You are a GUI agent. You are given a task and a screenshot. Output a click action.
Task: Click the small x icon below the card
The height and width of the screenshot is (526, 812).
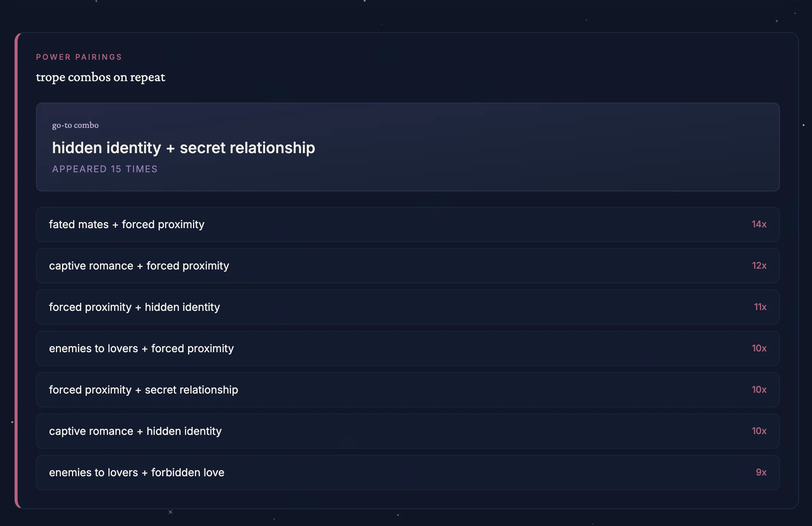coord(170,512)
